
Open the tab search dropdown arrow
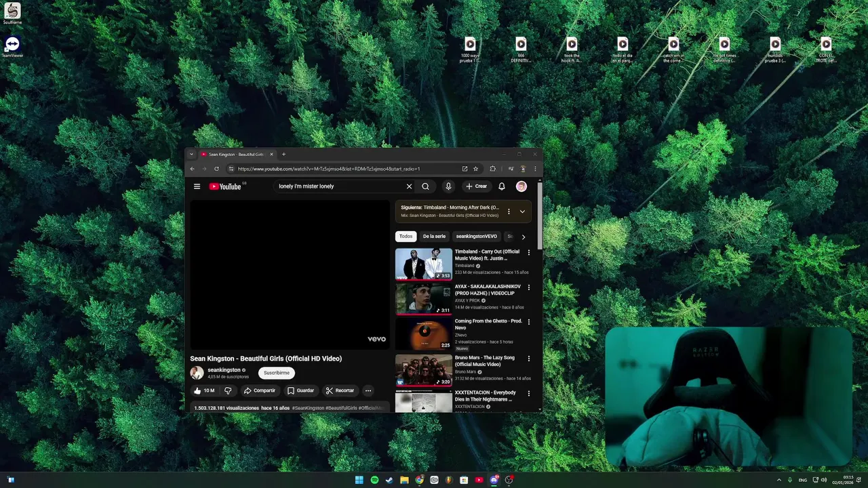(191, 155)
